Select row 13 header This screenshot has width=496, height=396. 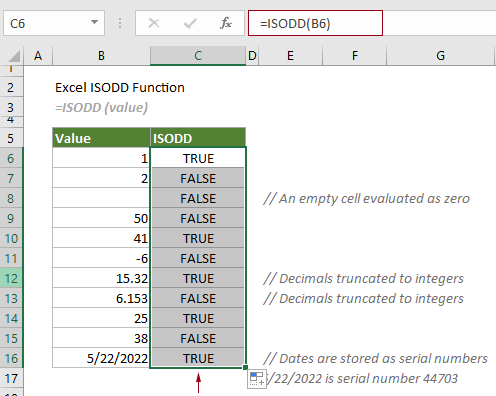tap(11, 298)
